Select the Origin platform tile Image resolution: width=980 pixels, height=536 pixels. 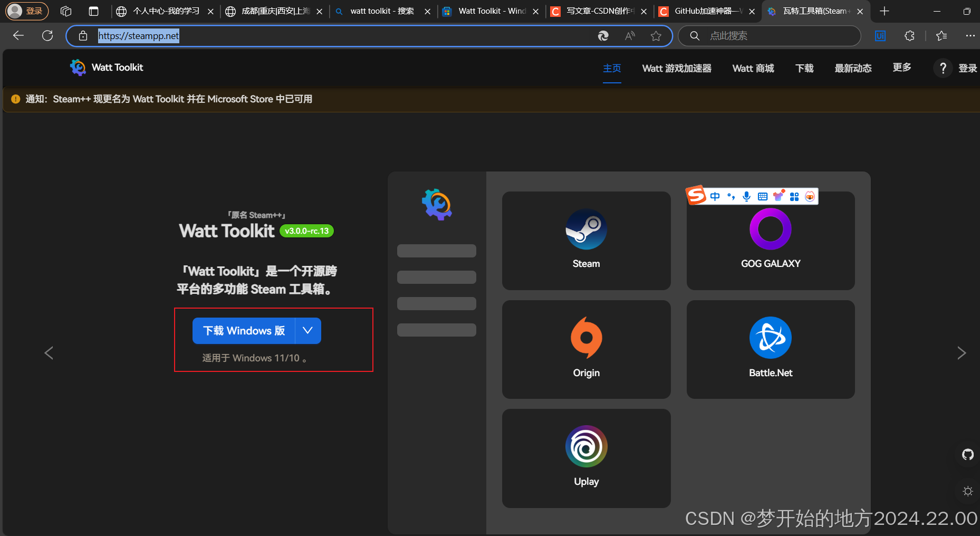coord(586,349)
